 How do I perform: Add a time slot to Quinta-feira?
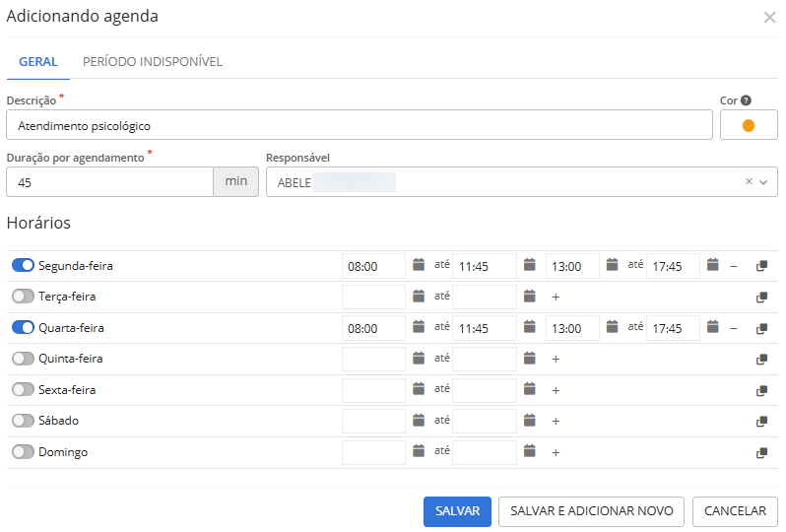point(556,359)
